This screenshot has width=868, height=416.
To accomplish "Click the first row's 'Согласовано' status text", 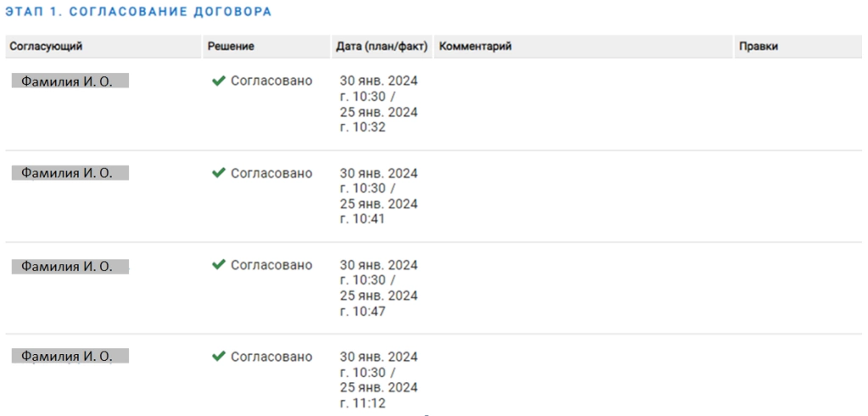I will point(271,80).
